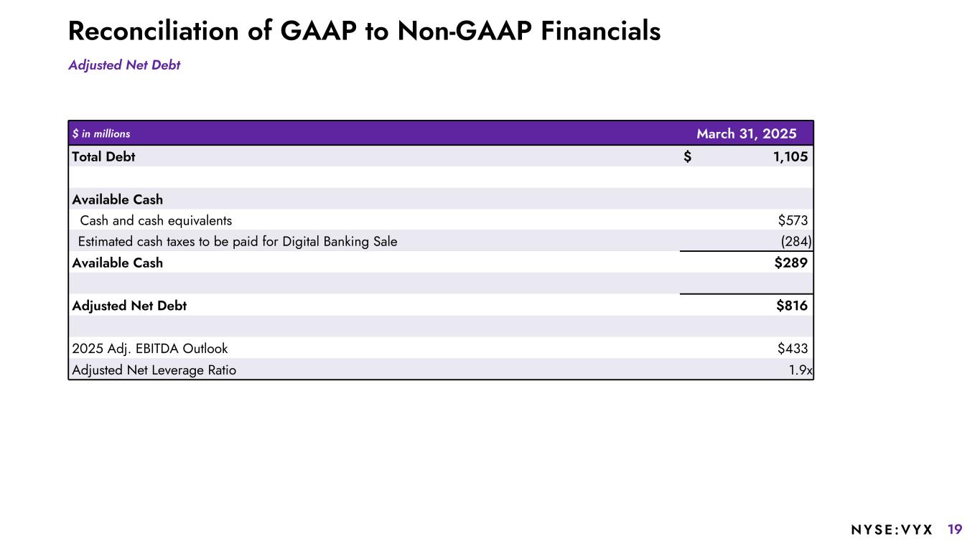Image resolution: width=980 pixels, height=551 pixels.
Task: Click the "$ in millions" header label
Action: click(x=101, y=133)
